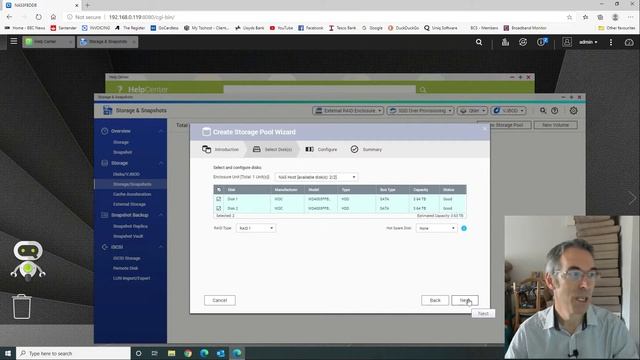This screenshot has height=360, width=640.
Task: Click the Hot Spare Disk info icon
Action: click(x=464, y=228)
